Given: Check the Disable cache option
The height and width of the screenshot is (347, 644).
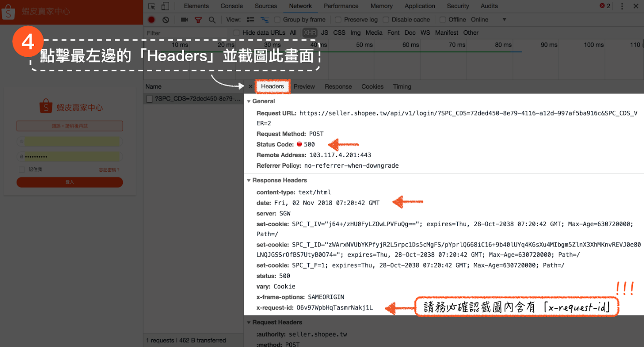Looking at the screenshot, I should (386, 20).
